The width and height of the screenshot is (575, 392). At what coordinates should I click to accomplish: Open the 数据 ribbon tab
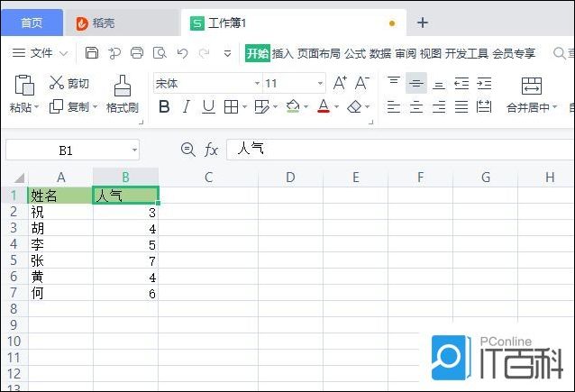tap(380, 54)
